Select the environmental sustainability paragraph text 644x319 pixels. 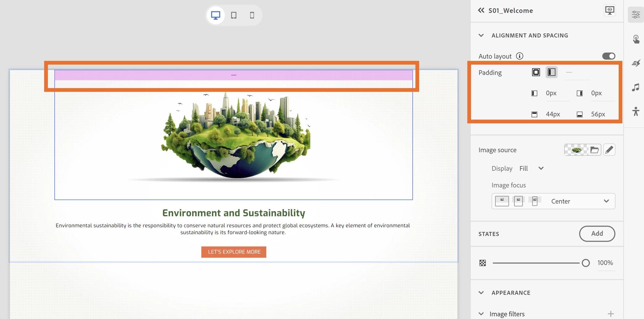click(x=233, y=229)
